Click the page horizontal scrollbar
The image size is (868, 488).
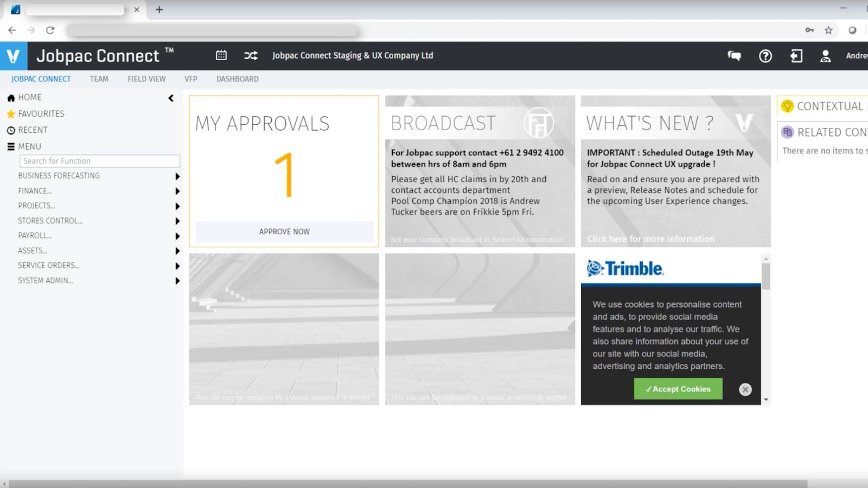pos(408,484)
